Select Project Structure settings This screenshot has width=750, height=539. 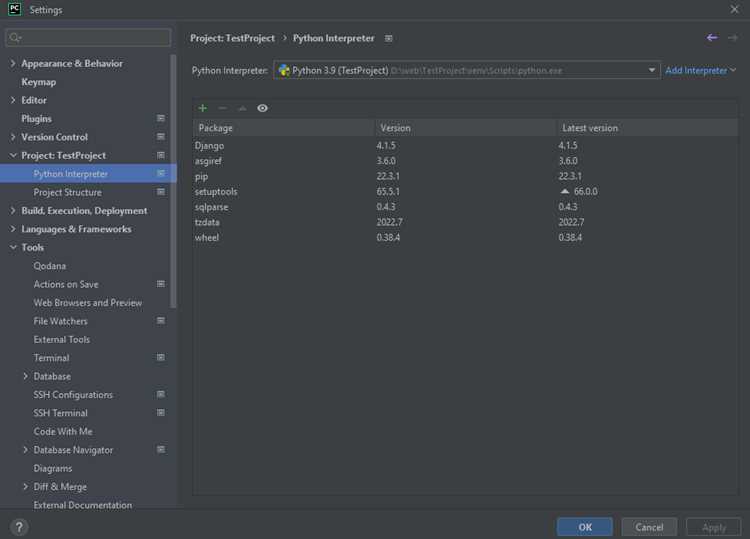click(67, 192)
